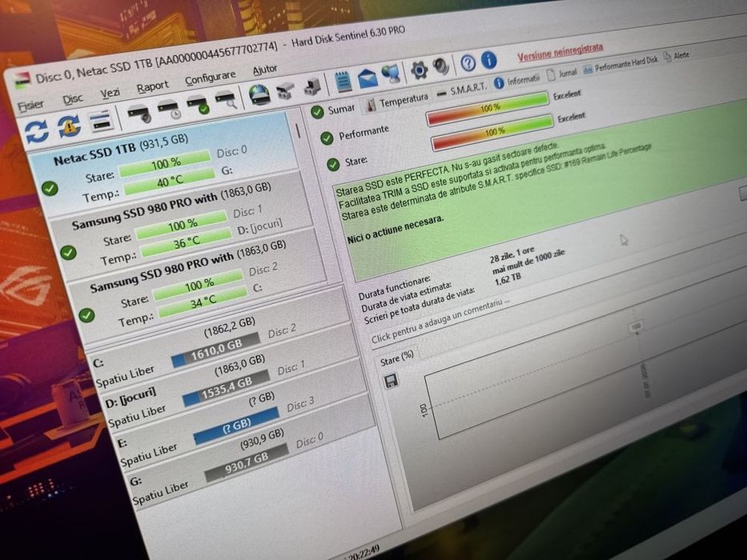Switch to the Alerte tab
Image resolution: width=747 pixels, height=560 pixels.
(677, 56)
